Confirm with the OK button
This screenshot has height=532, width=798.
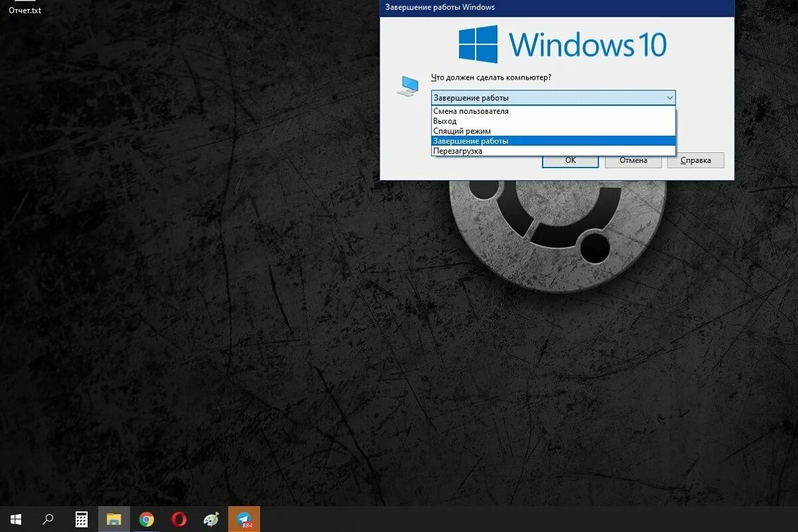[570, 160]
